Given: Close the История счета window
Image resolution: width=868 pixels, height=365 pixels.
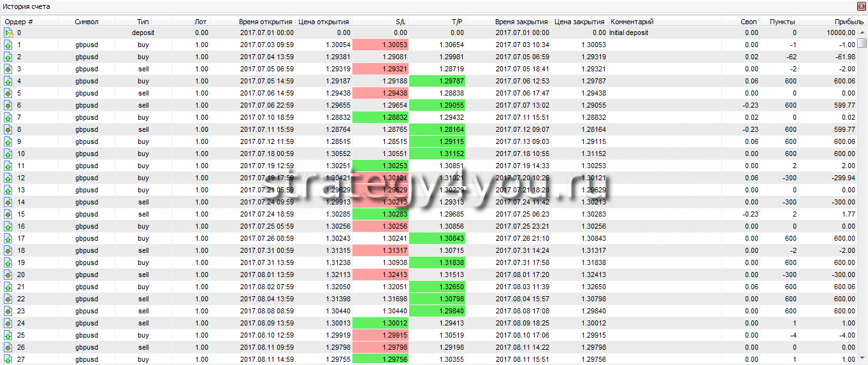Looking at the screenshot, I should (x=860, y=6).
